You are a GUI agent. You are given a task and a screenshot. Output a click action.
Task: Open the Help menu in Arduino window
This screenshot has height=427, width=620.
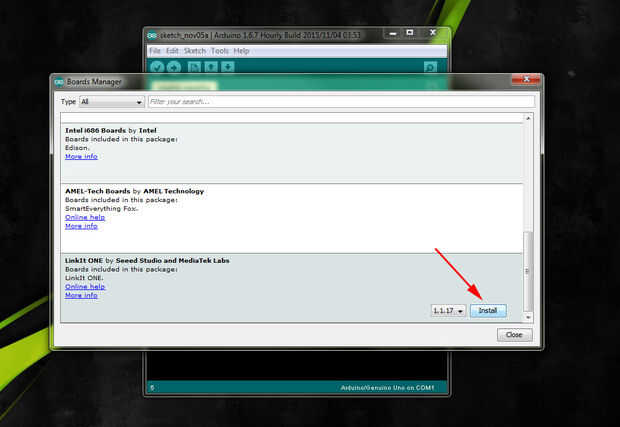point(241,51)
